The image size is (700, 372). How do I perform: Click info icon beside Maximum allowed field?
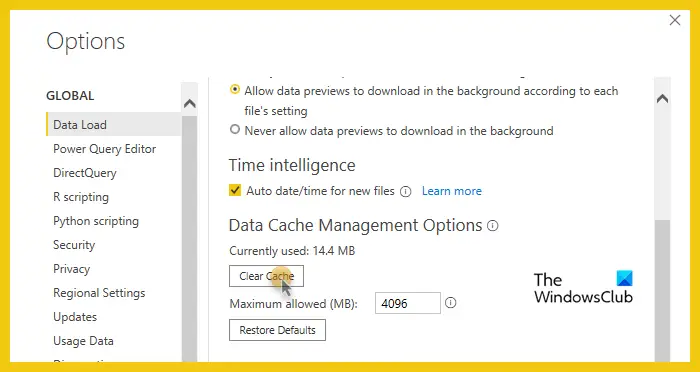point(451,303)
